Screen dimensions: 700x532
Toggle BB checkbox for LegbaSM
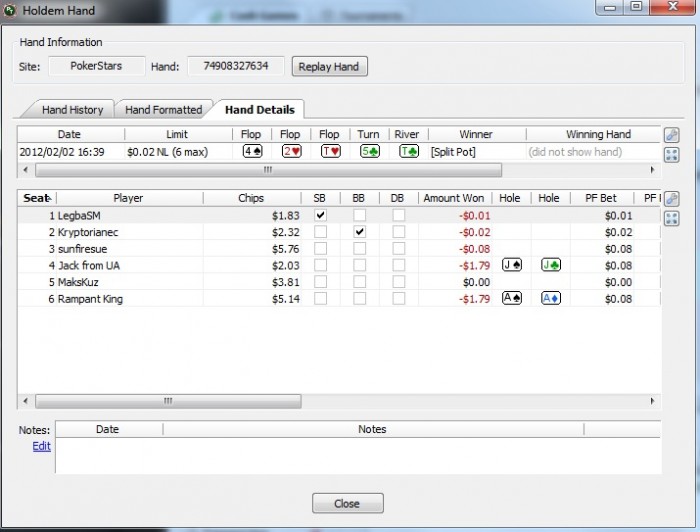(x=359, y=215)
